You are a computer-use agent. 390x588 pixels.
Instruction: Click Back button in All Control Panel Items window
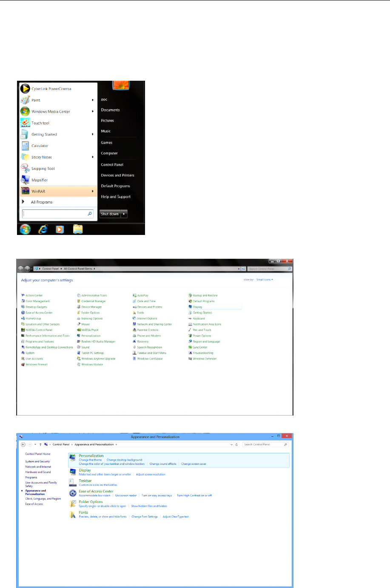(x=20, y=269)
